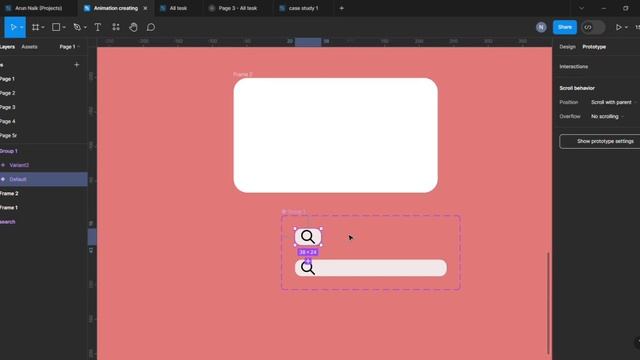640x360 pixels.
Task: Click Show prototype settings button
Action: click(600, 141)
